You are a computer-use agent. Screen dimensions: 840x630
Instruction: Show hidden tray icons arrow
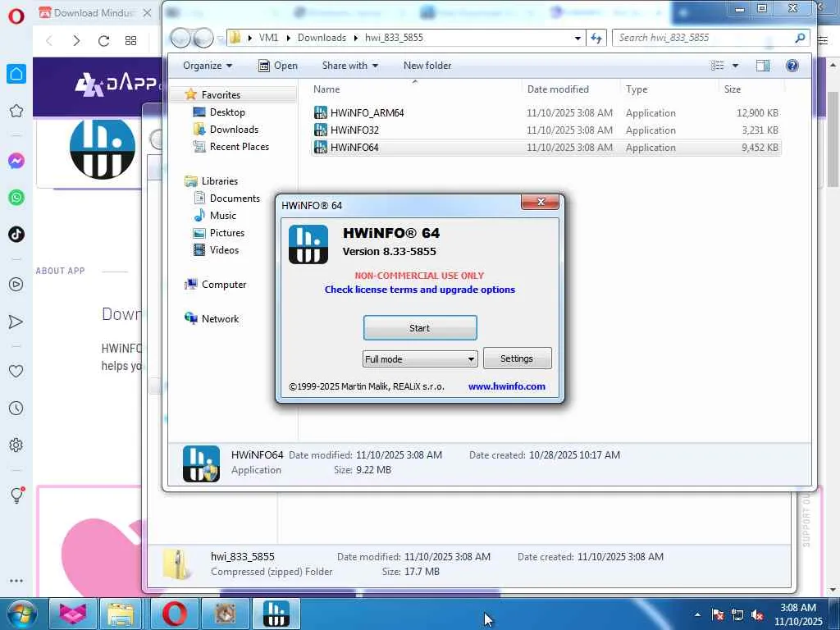coord(697,615)
